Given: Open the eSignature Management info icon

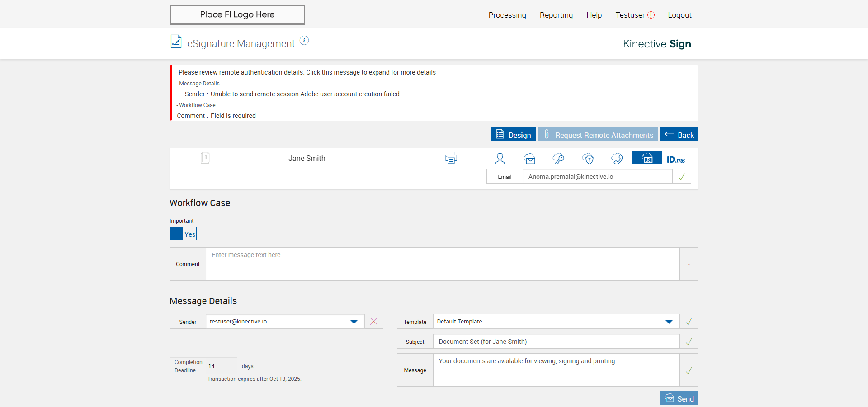Looking at the screenshot, I should click(x=305, y=41).
